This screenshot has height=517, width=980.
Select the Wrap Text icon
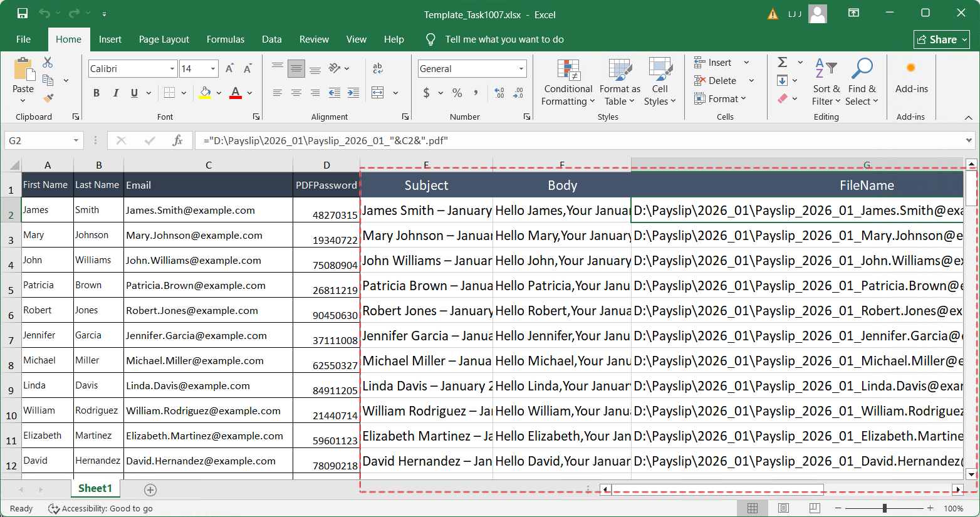pyautogui.click(x=379, y=68)
